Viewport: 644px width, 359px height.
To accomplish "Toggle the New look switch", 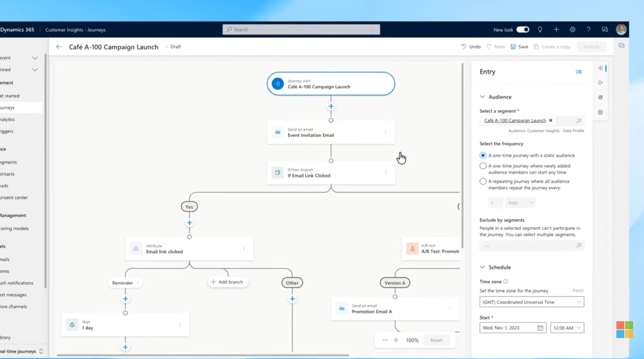I will click(522, 30).
